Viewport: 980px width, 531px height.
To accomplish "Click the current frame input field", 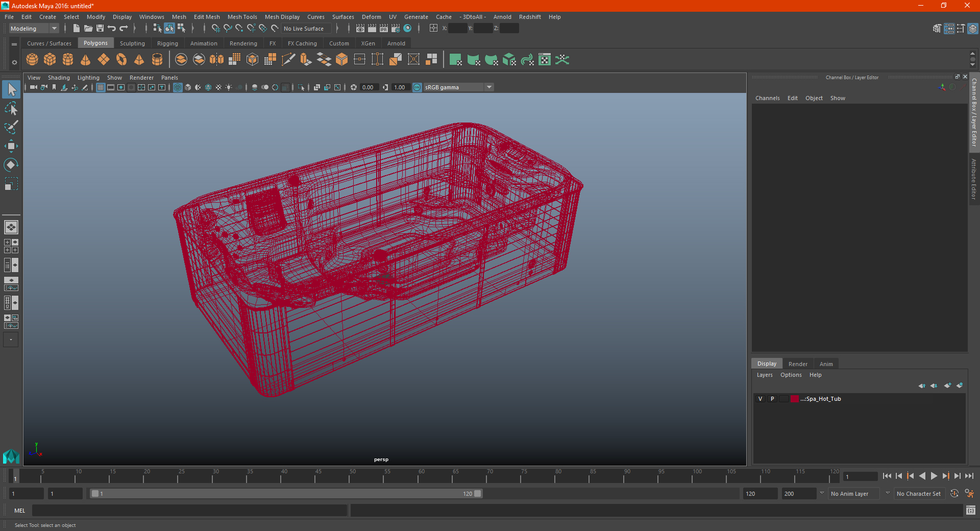I will click(x=860, y=476).
